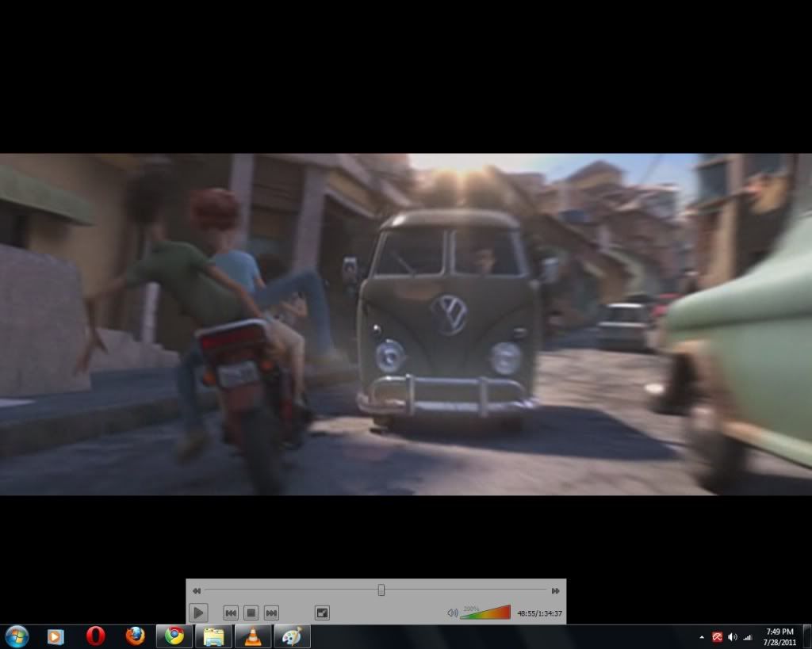The width and height of the screenshot is (812, 649).
Task: Click the previous track button
Action: (231, 613)
